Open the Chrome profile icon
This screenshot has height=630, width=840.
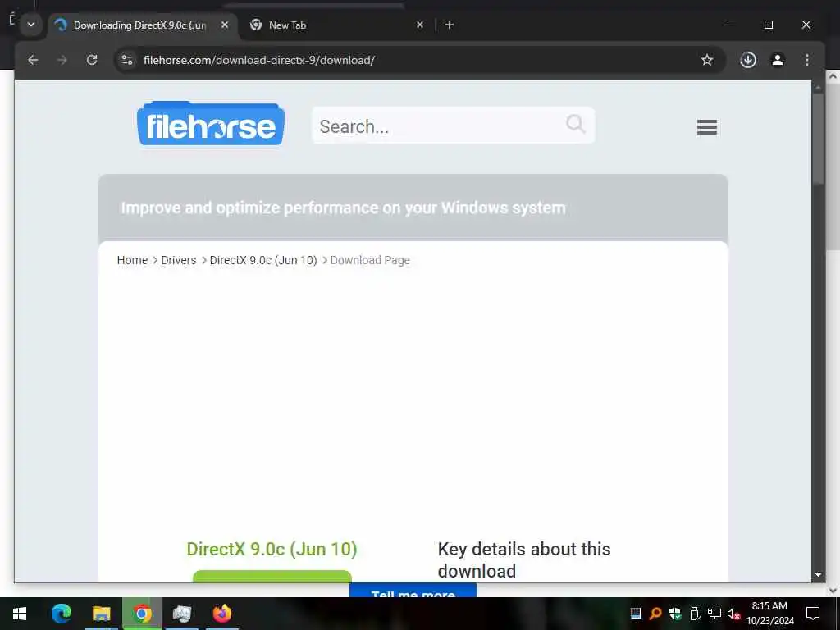pos(778,60)
